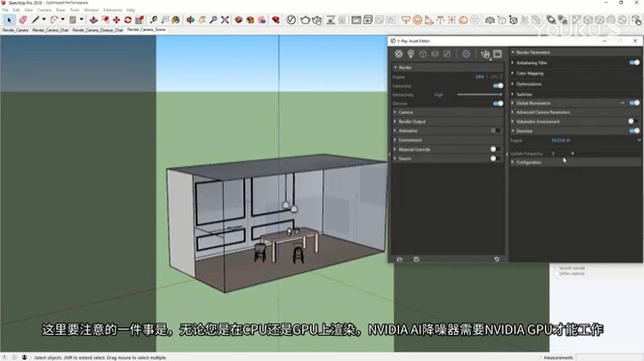This screenshot has height=361, width=644.
Task: Choose GPU as the render engine
Action: point(494,76)
